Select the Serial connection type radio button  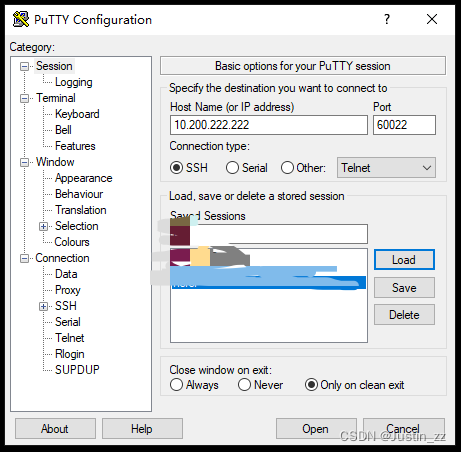tap(232, 168)
